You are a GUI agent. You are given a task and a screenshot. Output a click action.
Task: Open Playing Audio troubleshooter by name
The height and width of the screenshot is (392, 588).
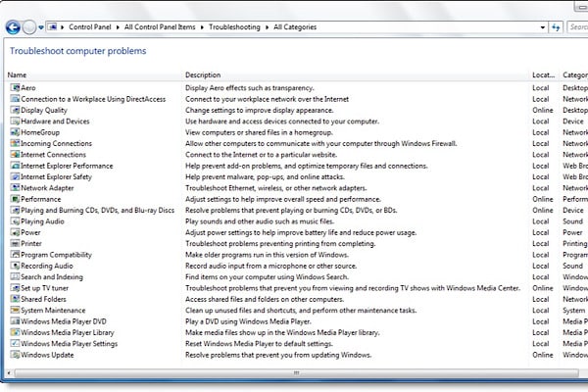42,221
